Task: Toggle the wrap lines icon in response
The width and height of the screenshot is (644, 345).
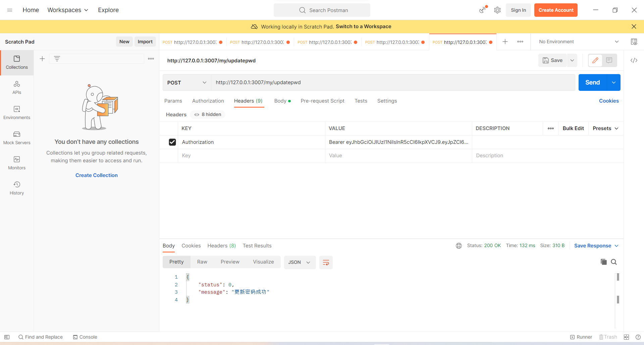Action: point(326,262)
